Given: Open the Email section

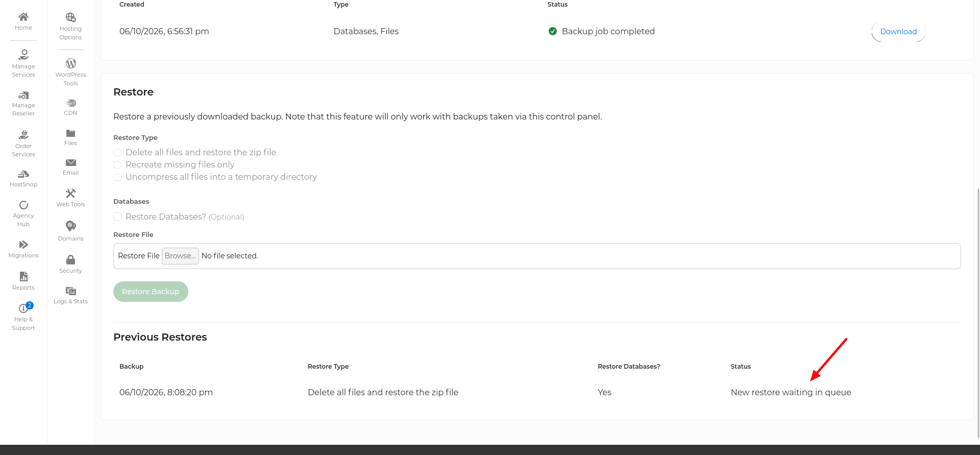Looking at the screenshot, I should click(x=70, y=167).
